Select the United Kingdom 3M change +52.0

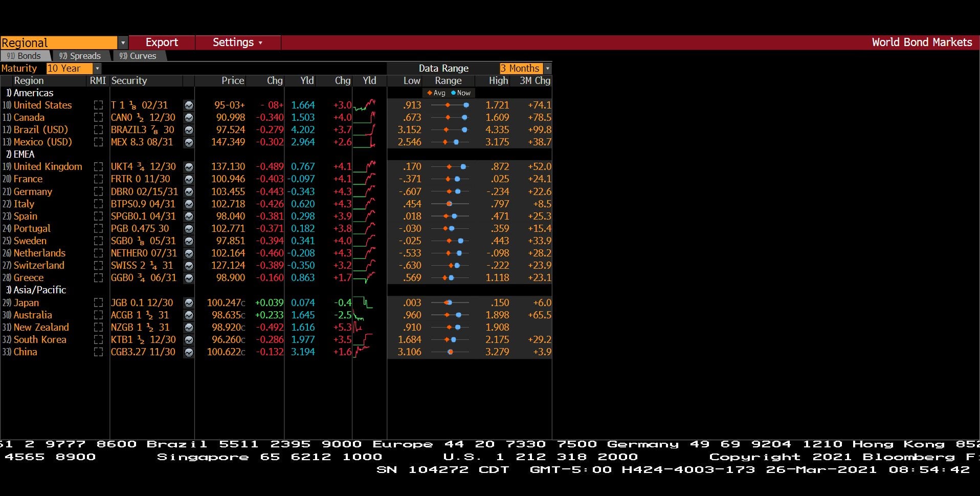point(540,167)
